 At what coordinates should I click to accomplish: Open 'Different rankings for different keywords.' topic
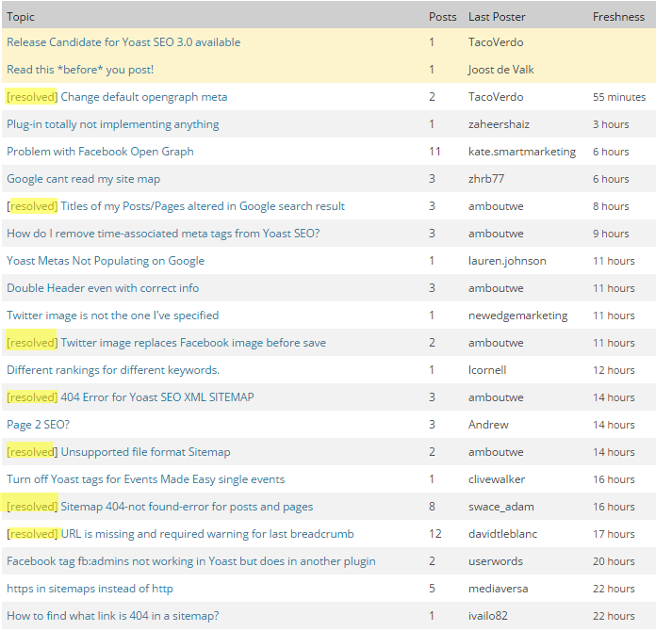(x=113, y=370)
